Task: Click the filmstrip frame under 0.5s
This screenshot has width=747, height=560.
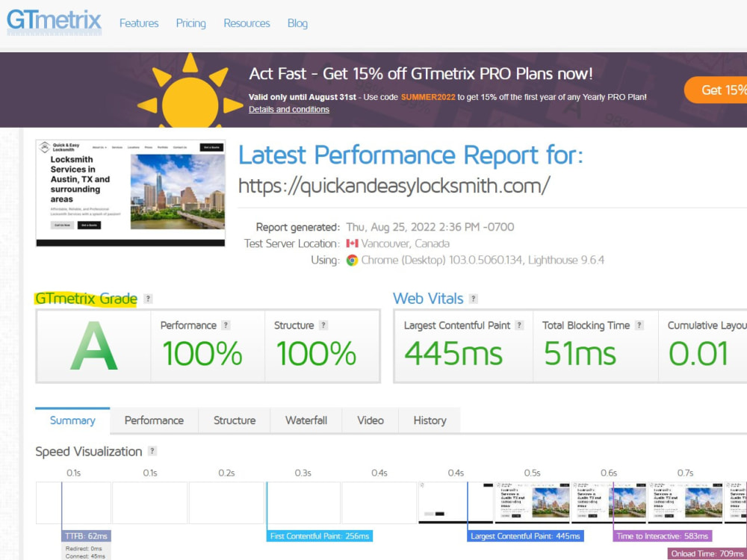Action: point(532,503)
